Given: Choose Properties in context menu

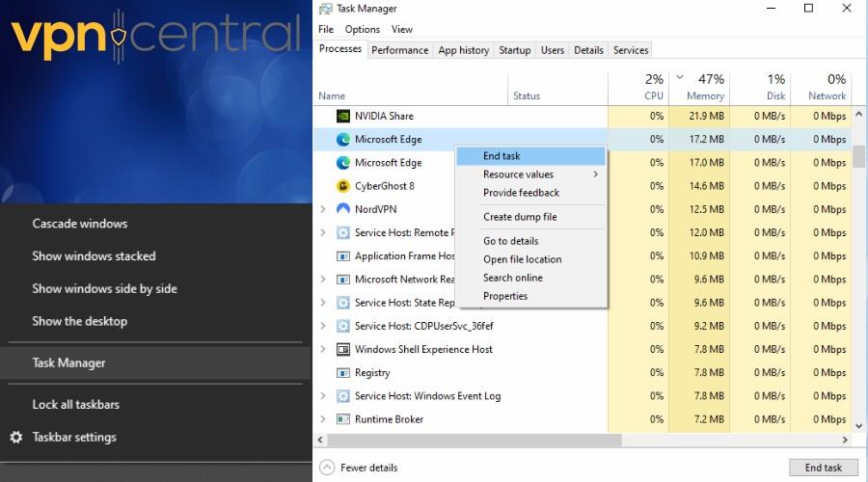Looking at the screenshot, I should coord(530,296).
